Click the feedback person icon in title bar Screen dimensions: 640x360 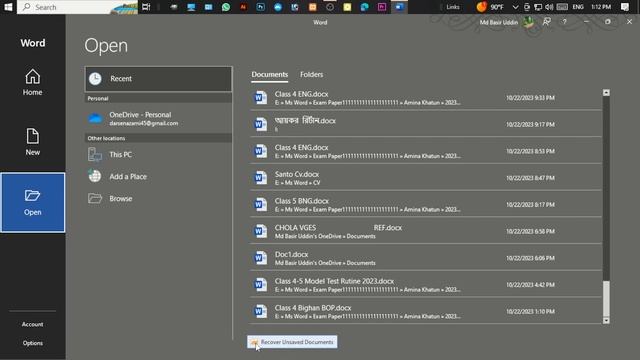(x=547, y=22)
